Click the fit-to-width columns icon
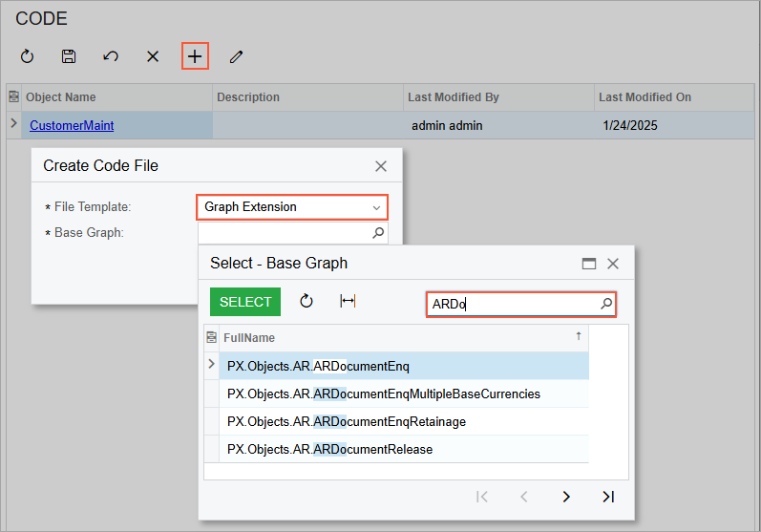This screenshot has width=761, height=532. pos(348,302)
